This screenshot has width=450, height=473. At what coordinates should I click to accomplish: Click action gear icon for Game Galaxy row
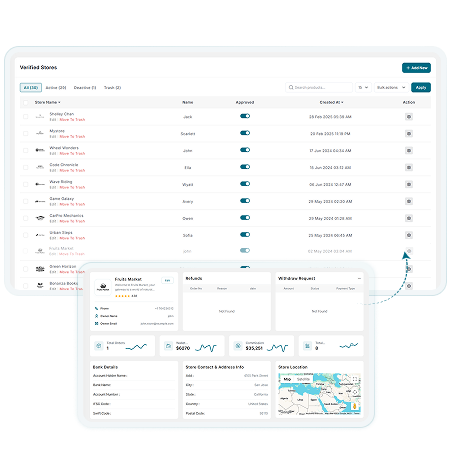point(409,201)
